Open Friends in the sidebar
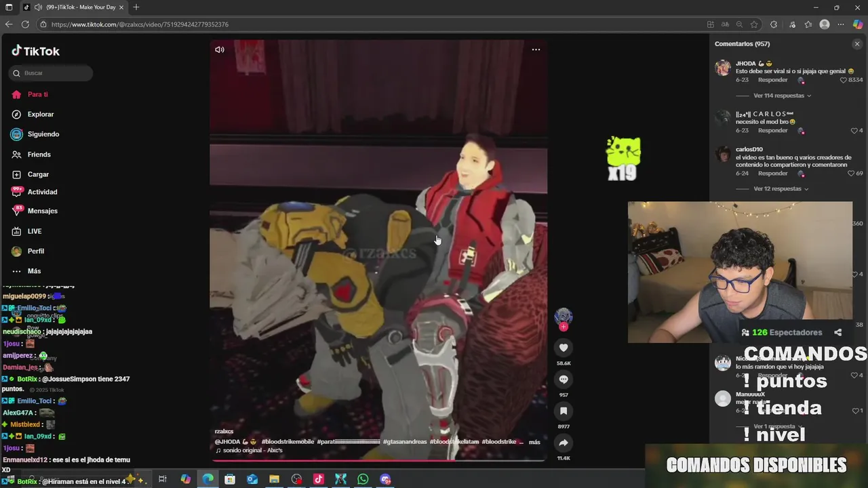 [39, 155]
